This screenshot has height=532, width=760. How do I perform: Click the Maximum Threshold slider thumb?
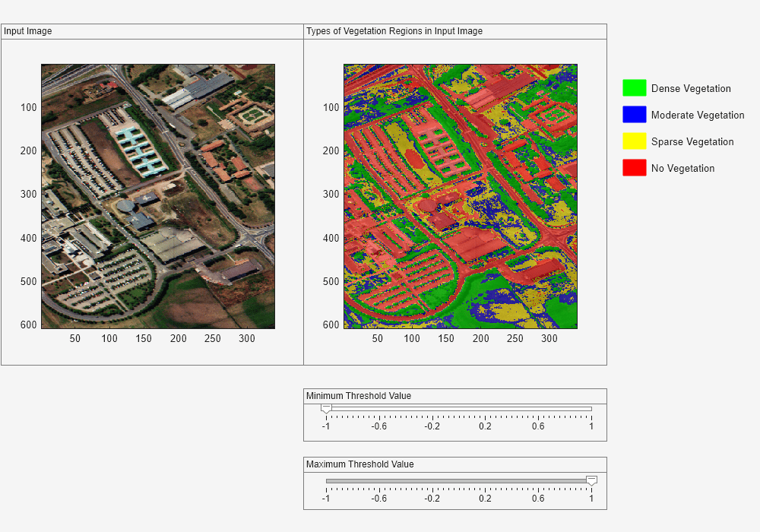(591, 480)
